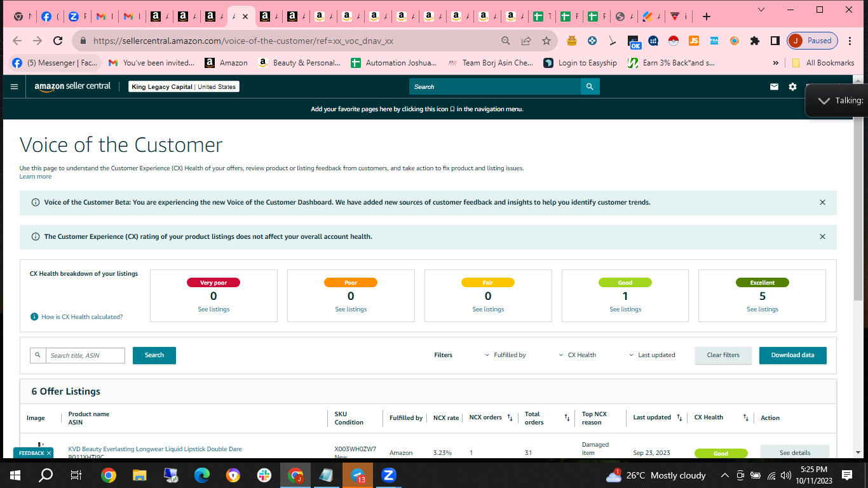Click the Learn more link
The width and height of the screenshot is (868, 488).
click(36, 177)
